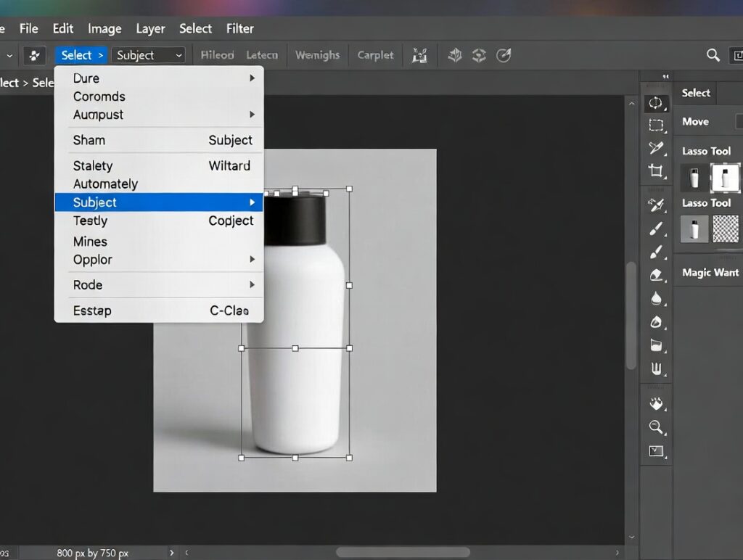This screenshot has width=743, height=560.
Task: Open the Subject dropdown in the options bar
Action: [x=148, y=54]
